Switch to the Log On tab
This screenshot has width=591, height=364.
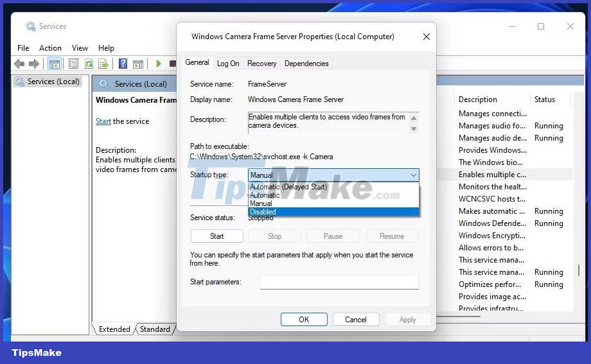[228, 64]
